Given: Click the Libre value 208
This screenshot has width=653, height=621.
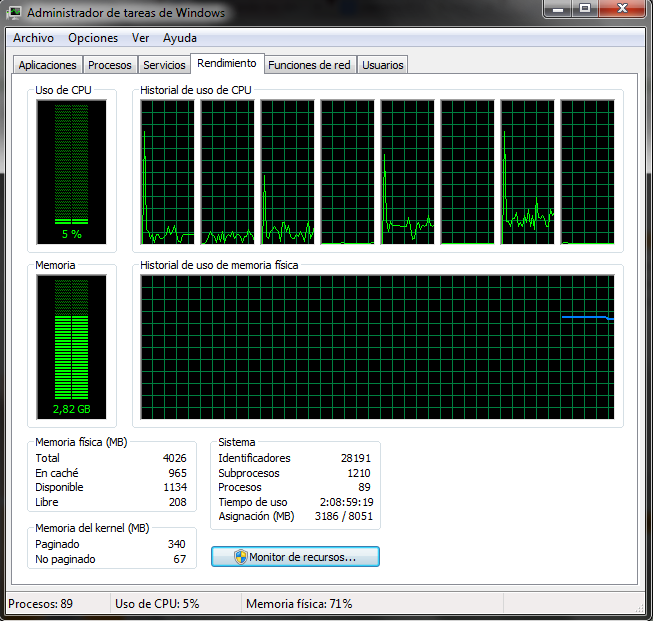Looking at the screenshot, I should (177, 502).
